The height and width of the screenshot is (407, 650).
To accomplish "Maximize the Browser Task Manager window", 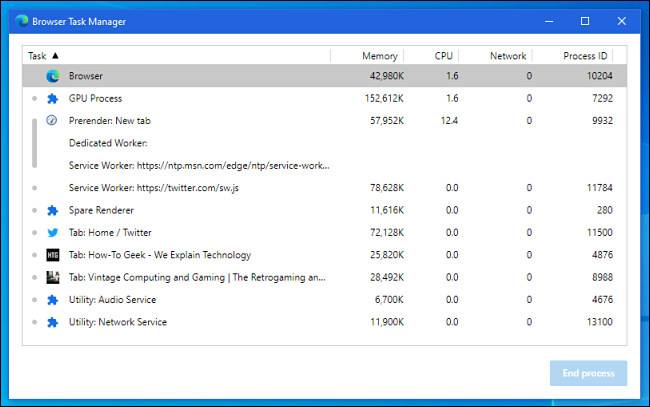I will pos(585,21).
